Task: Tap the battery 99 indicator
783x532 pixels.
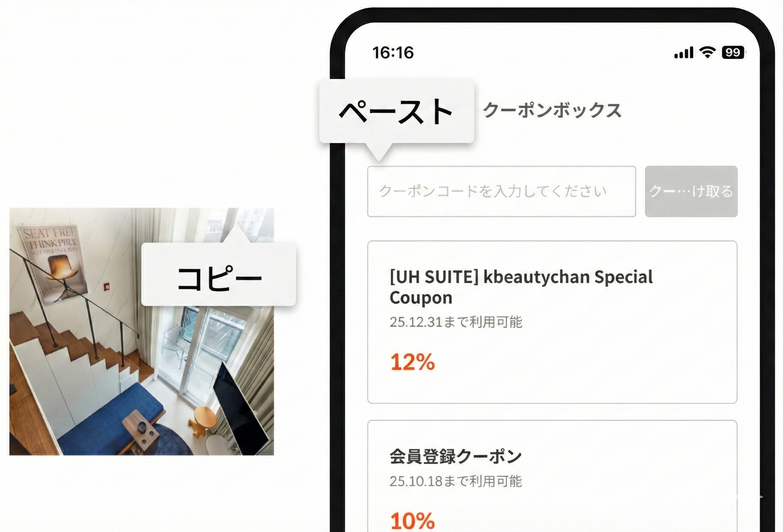Action: point(733,53)
